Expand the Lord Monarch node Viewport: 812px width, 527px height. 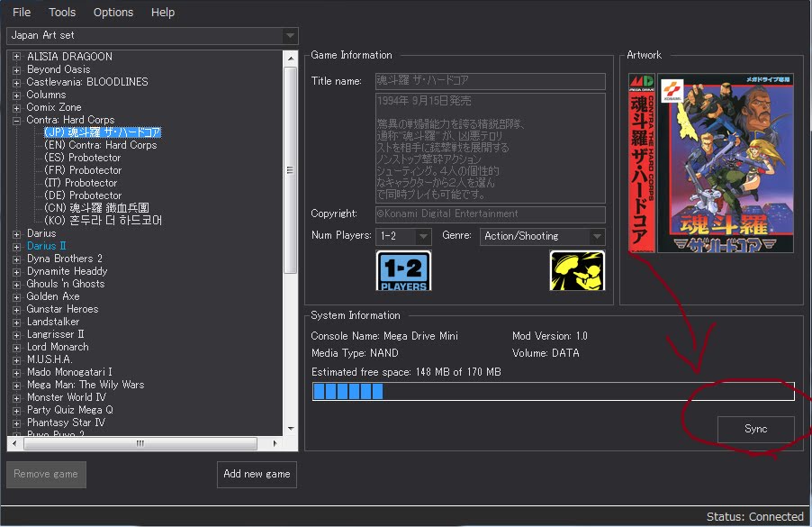pos(16,347)
